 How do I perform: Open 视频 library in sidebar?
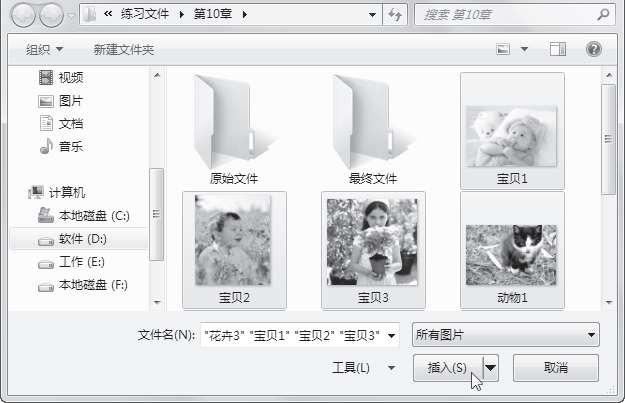click(x=61, y=77)
